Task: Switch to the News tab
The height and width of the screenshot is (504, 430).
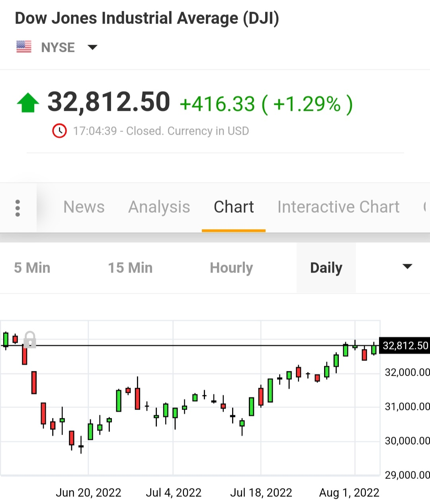Action: click(x=84, y=207)
